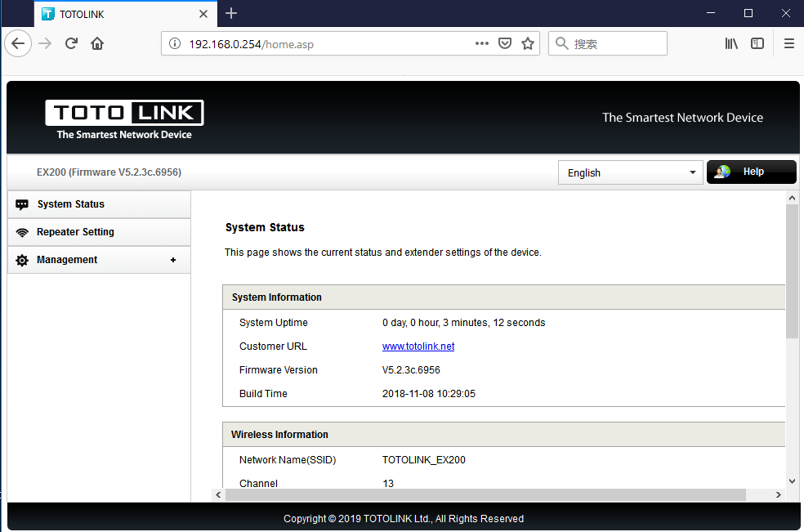
Task: Save page to Pocket icon
Action: tap(505, 43)
